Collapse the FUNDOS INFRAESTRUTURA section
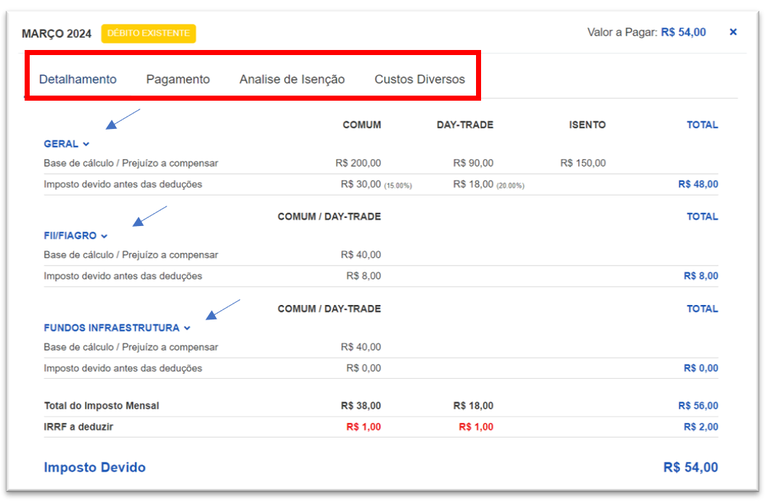 117,328
